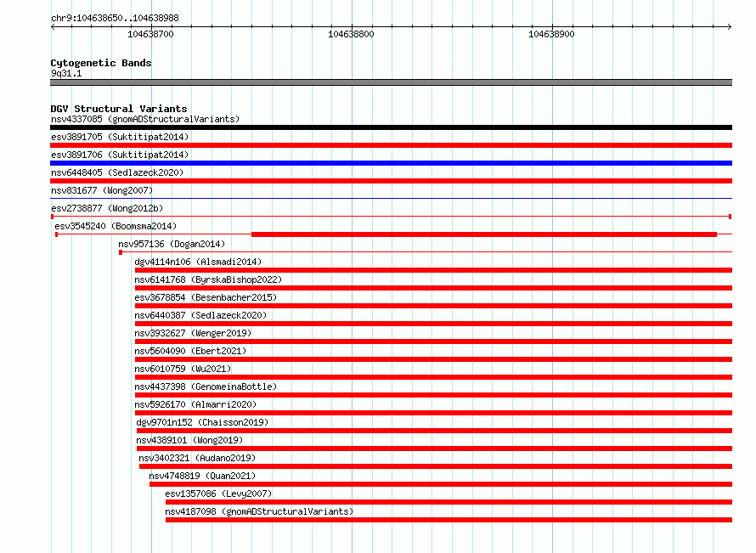Click the 104638700 ruler position label

(150, 34)
